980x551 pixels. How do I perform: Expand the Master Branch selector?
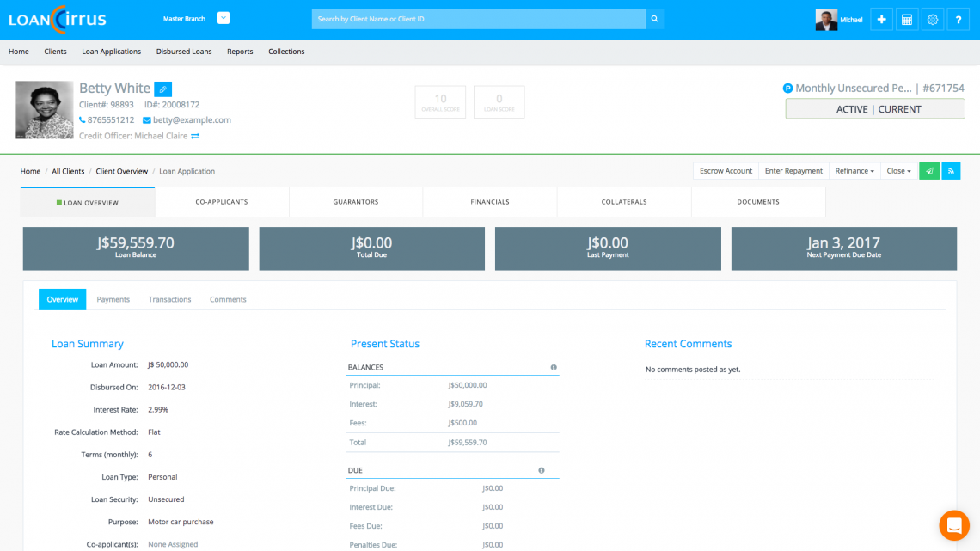tap(223, 16)
